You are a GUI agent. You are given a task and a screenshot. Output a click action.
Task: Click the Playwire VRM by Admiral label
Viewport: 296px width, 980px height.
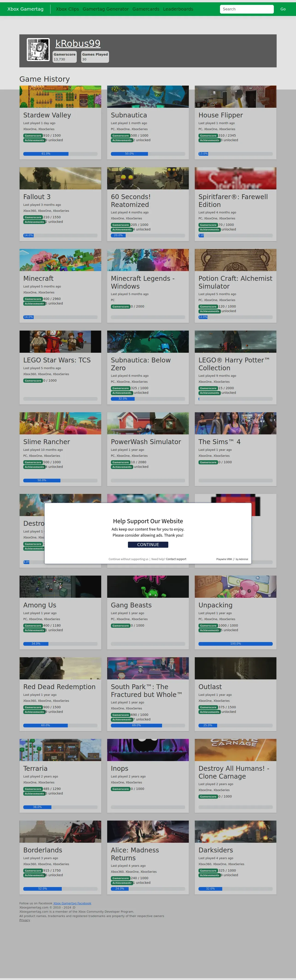(232, 559)
